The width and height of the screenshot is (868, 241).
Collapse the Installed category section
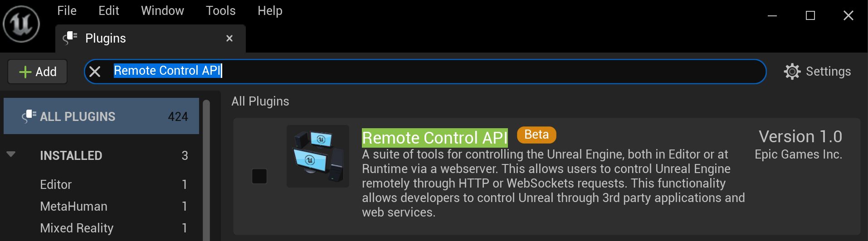click(11, 154)
